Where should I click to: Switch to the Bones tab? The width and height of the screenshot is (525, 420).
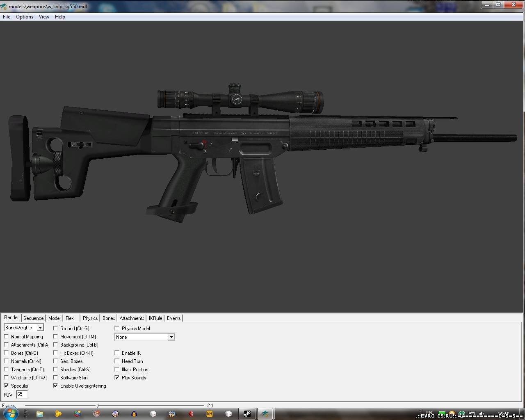point(109,318)
